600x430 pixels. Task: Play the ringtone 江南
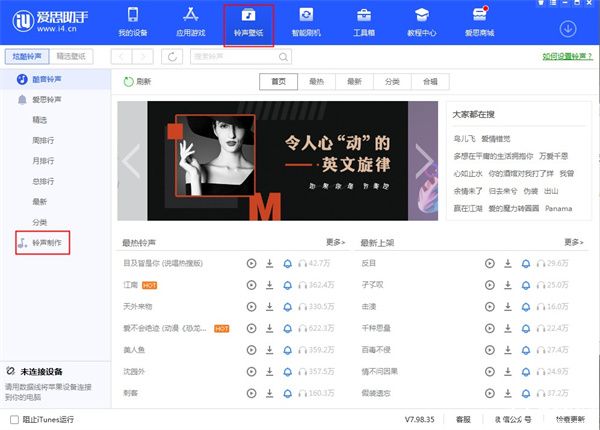click(252, 284)
